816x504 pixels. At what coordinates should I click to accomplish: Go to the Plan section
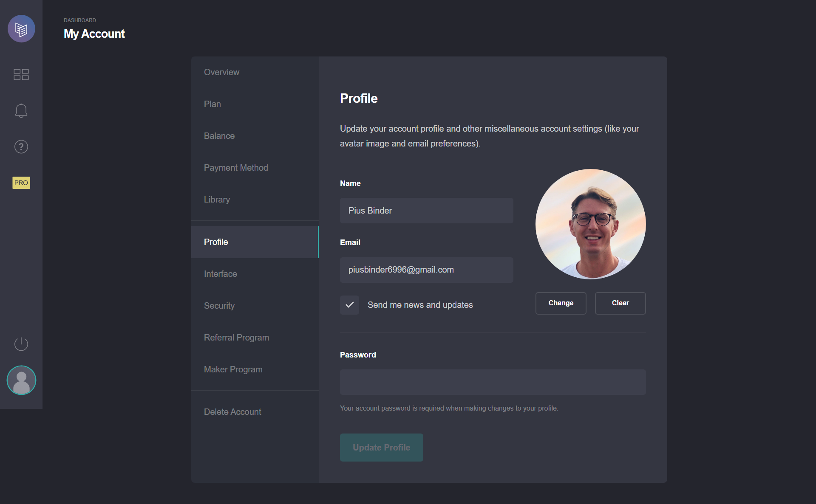(255, 104)
